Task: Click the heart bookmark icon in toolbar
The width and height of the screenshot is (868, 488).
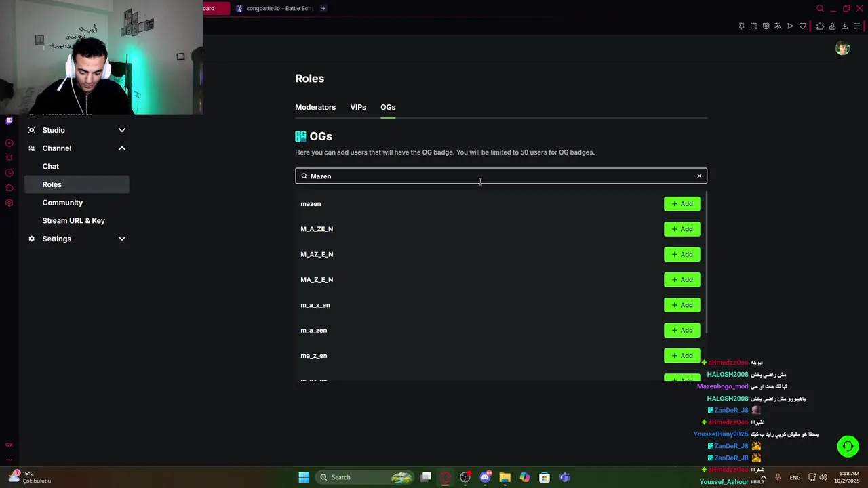Action: click(802, 26)
